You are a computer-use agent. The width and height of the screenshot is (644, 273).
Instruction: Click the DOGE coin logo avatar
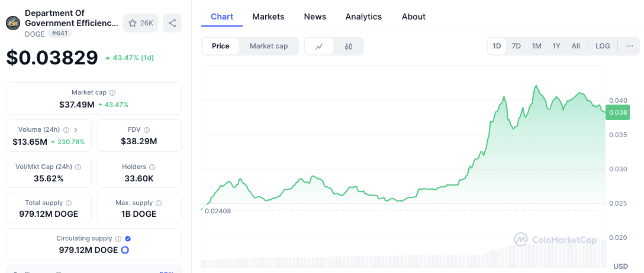click(13, 23)
